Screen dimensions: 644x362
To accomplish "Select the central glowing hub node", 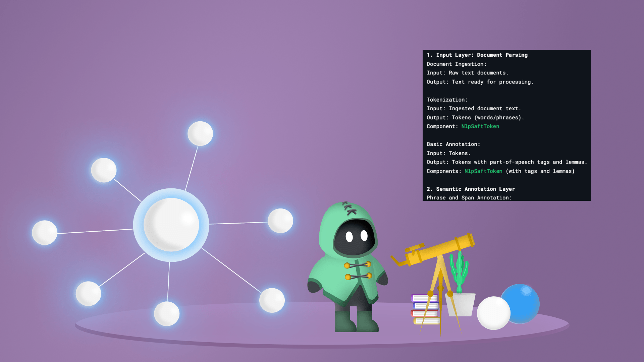I will pyautogui.click(x=171, y=225).
